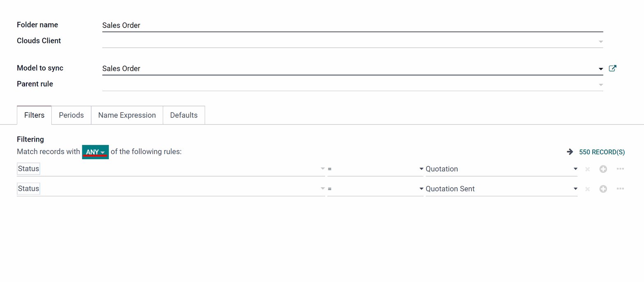Add new rule after Quotation Sent row
The height and width of the screenshot is (282, 644).
pyautogui.click(x=603, y=189)
